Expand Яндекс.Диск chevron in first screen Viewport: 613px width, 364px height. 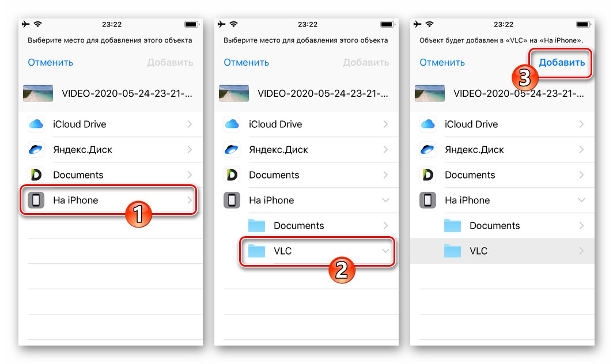tap(190, 149)
